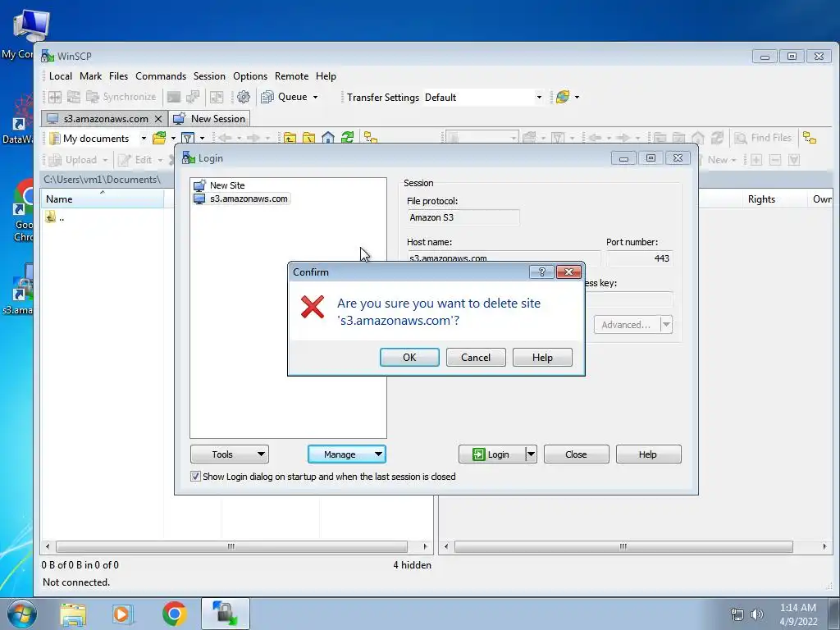Select s3.amazonaws.com in the sites list

(241, 199)
